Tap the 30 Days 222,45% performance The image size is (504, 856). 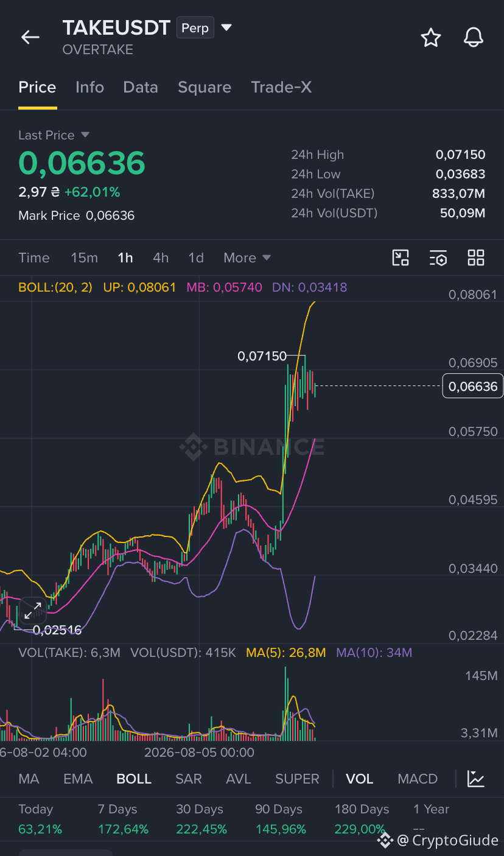201,819
